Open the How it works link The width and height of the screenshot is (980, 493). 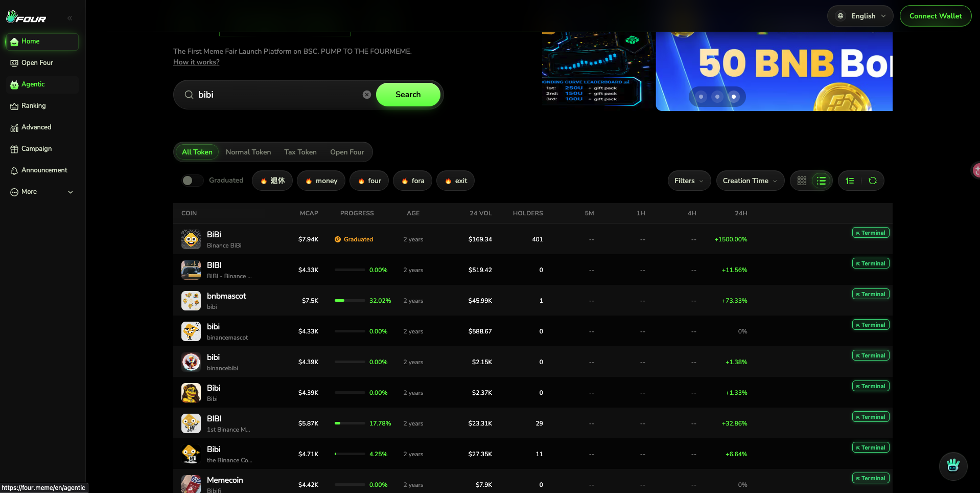coord(196,62)
